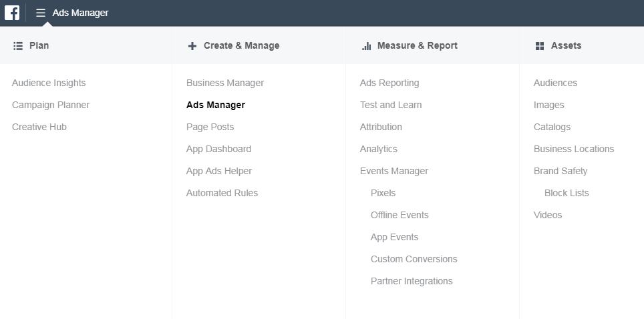Select the Measure & Report heading
The image size is (644, 319).
(x=418, y=45)
